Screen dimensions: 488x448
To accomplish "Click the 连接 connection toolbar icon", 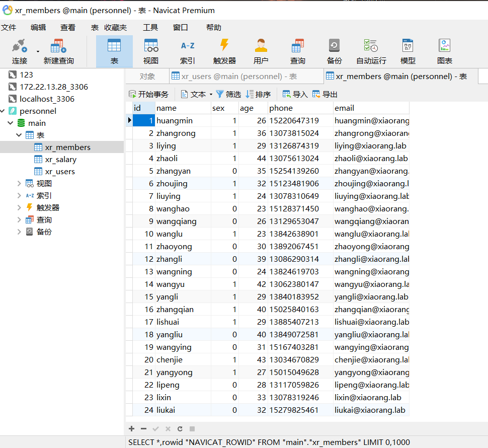I will coord(20,51).
